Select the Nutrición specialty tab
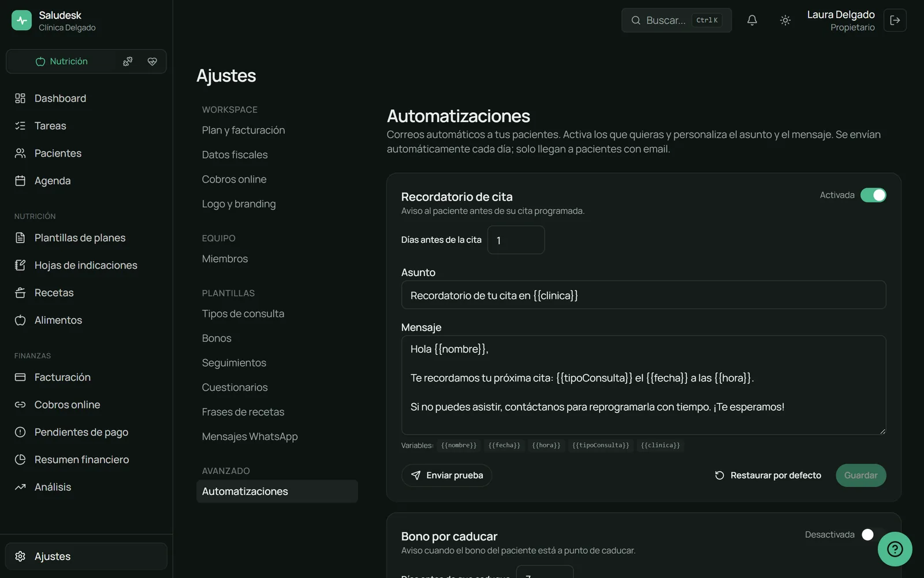This screenshot has height=578, width=924. point(62,61)
